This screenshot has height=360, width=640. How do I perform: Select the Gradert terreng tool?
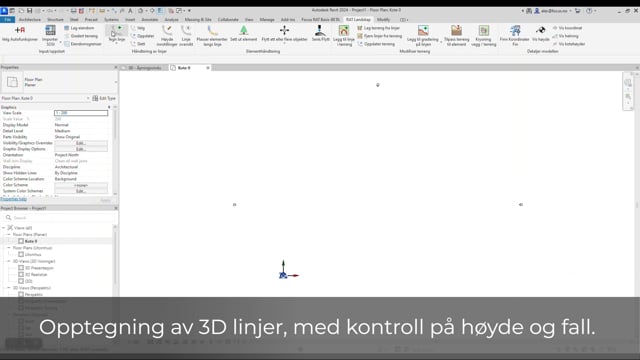pos(81,36)
